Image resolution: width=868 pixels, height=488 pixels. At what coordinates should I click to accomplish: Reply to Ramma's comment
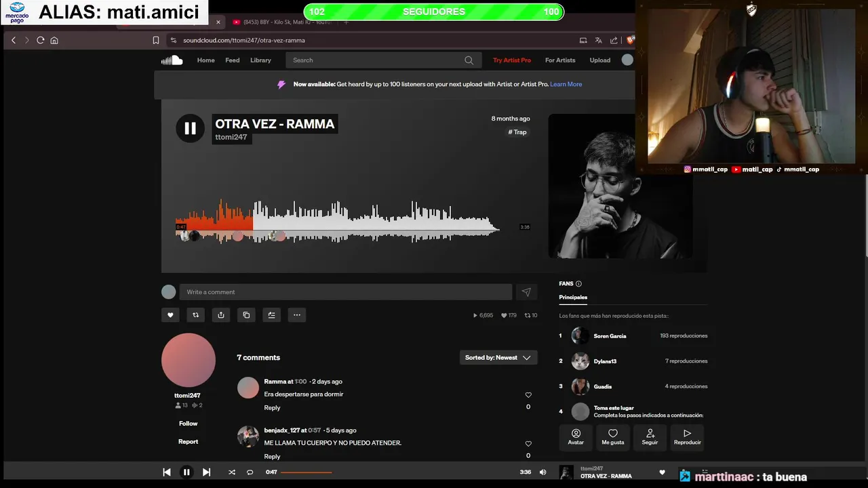point(272,408)
